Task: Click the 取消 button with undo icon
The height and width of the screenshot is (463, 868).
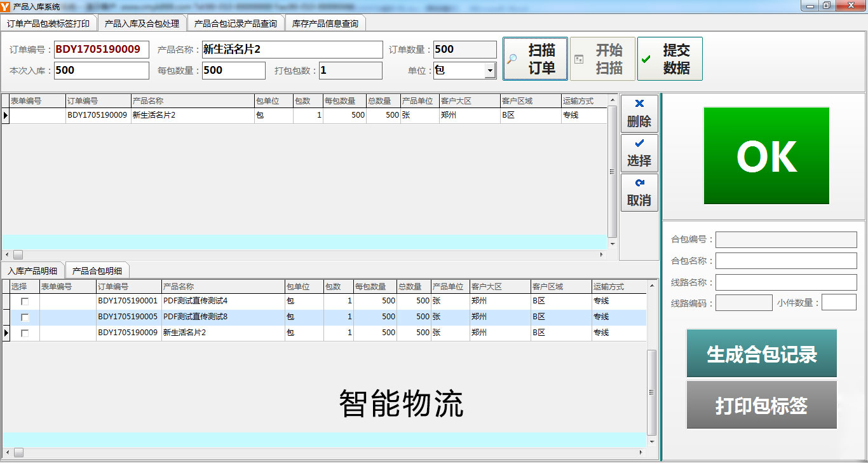Action: pyautogui.click(x=639, y=193)
